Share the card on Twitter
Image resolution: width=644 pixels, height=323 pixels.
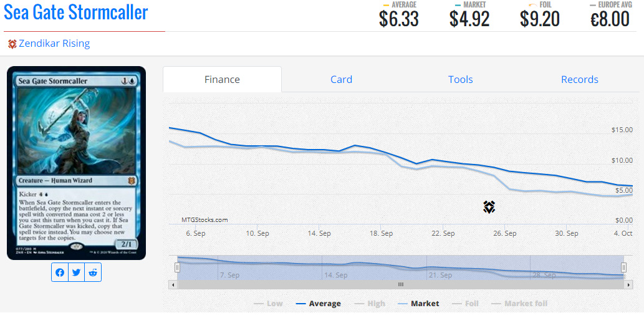(x=76, y=272)
